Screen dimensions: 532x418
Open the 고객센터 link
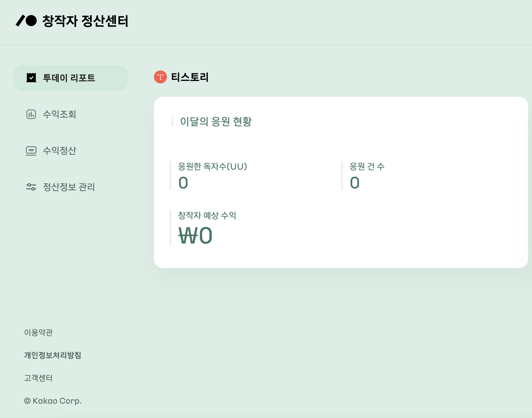pos(39,378)
